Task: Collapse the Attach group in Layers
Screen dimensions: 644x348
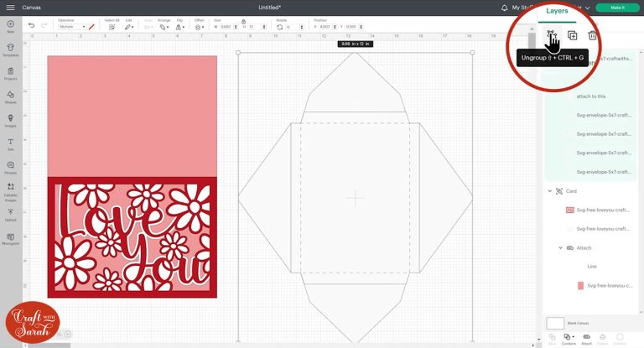Action: [x=560, y=247]
